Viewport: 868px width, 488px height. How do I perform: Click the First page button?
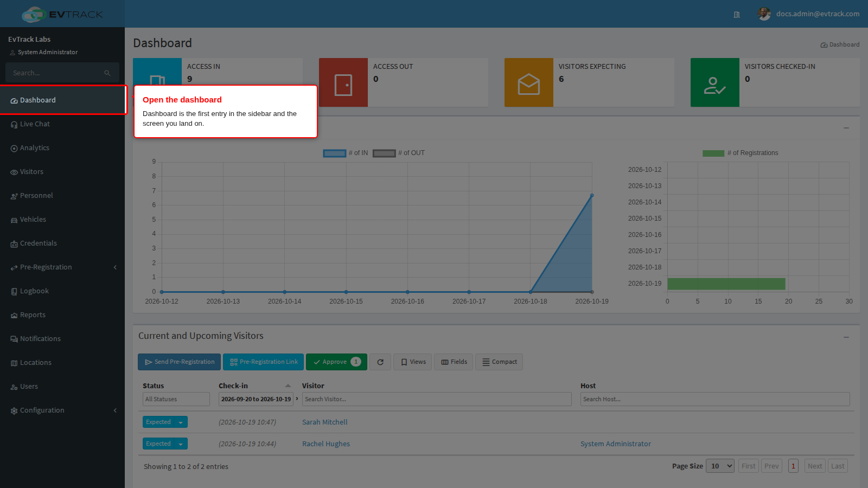(x=749, y=466)
